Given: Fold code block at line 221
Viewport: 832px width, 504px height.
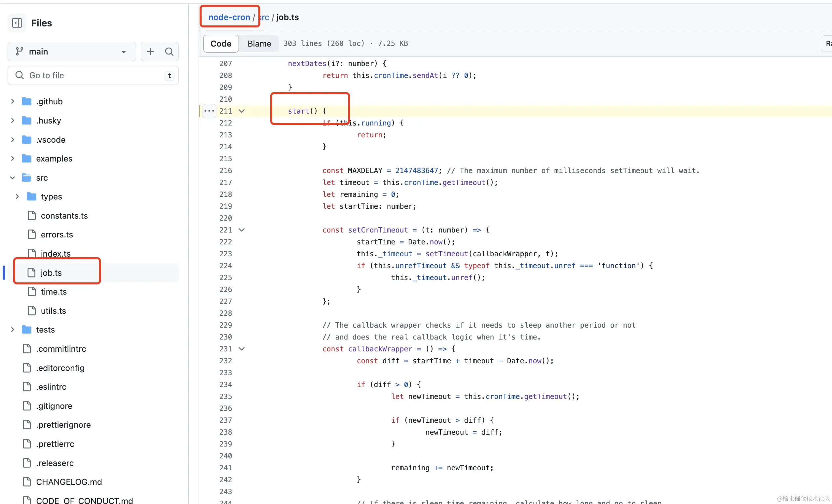Looking at the screenshot, I should pyautogui.click(x=242, y=230).
